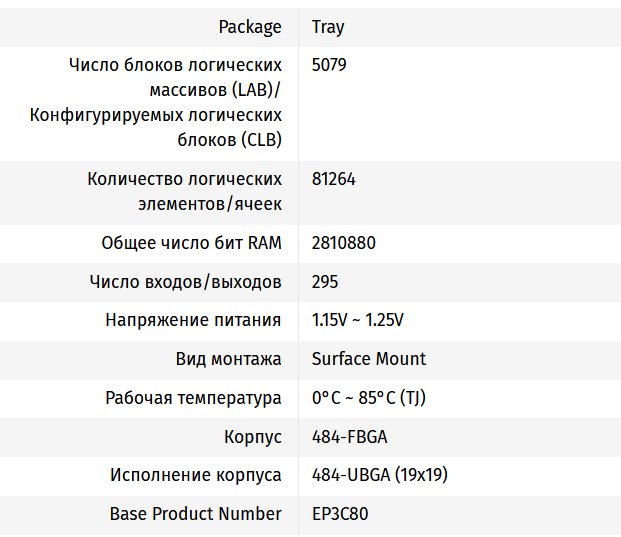Select the "484-FBGA" case value
Viewport: 621px width, 537px height.
[x=349, y=437]
